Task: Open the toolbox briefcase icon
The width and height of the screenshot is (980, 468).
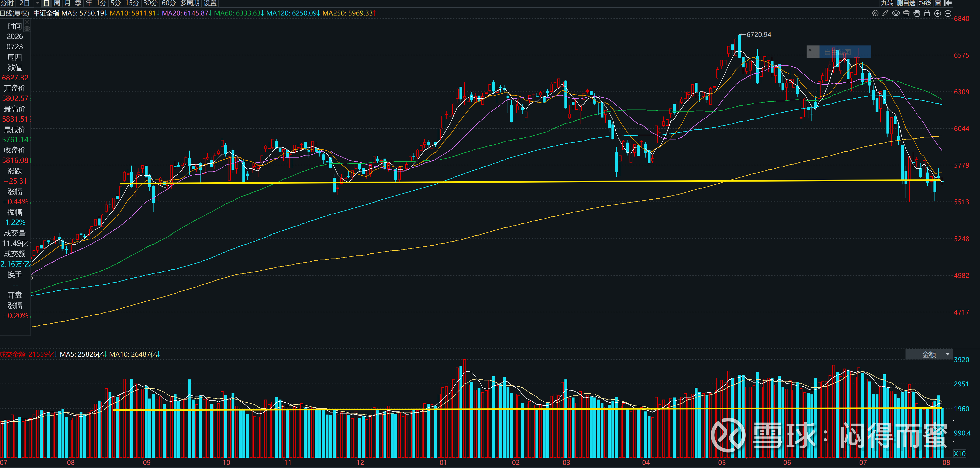Action: [x=906, y=13]
